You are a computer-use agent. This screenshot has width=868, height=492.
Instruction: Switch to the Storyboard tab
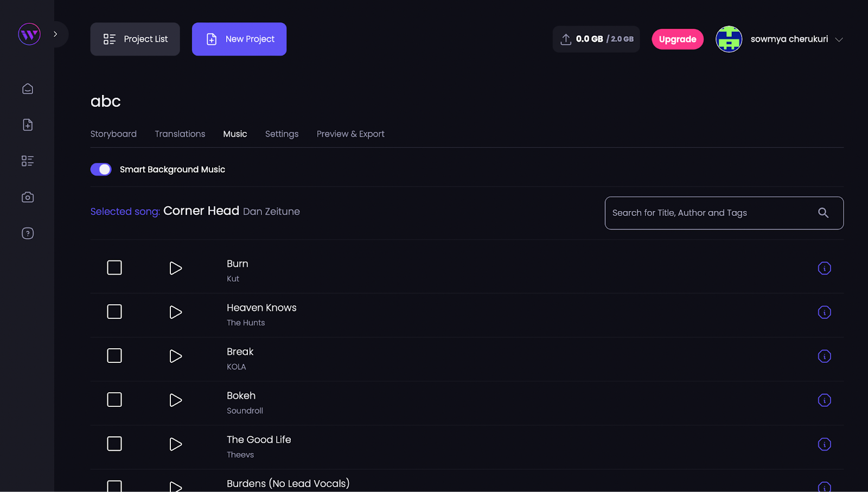click(x=113, y=134)
